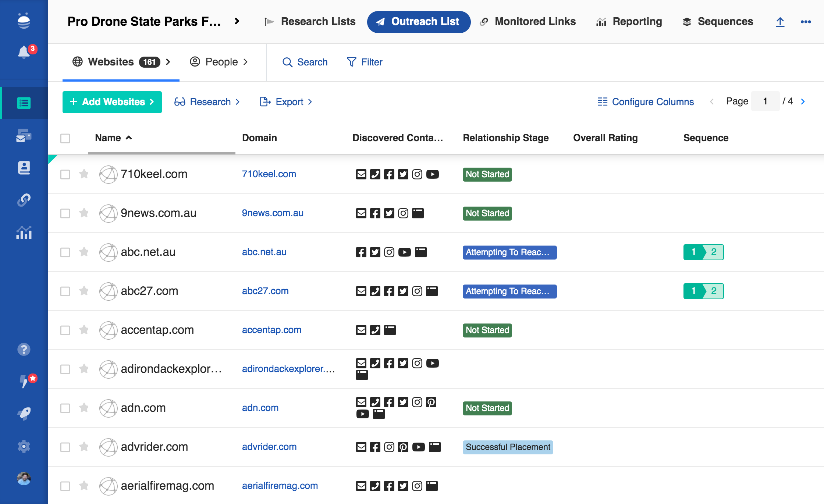The image size is (824, 504).
Task: Open the Export dropdown menu
Action: (286, 102)
